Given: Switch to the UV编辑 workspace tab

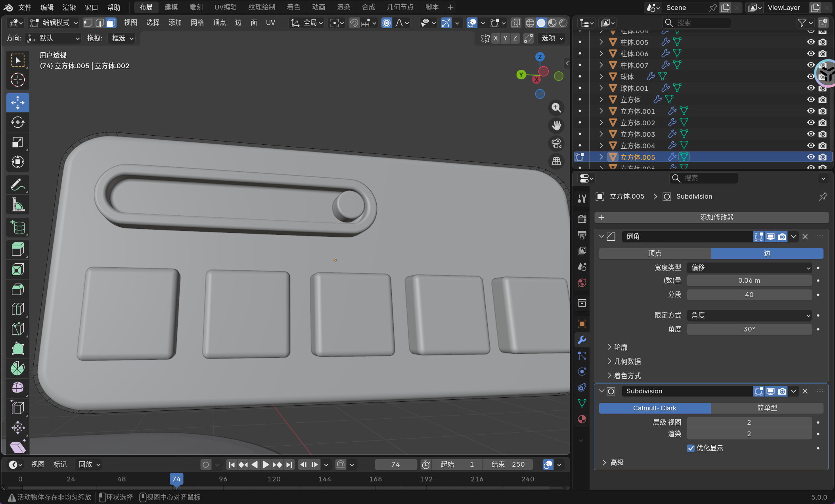Looking at the screenshot, I should point(225,7).
